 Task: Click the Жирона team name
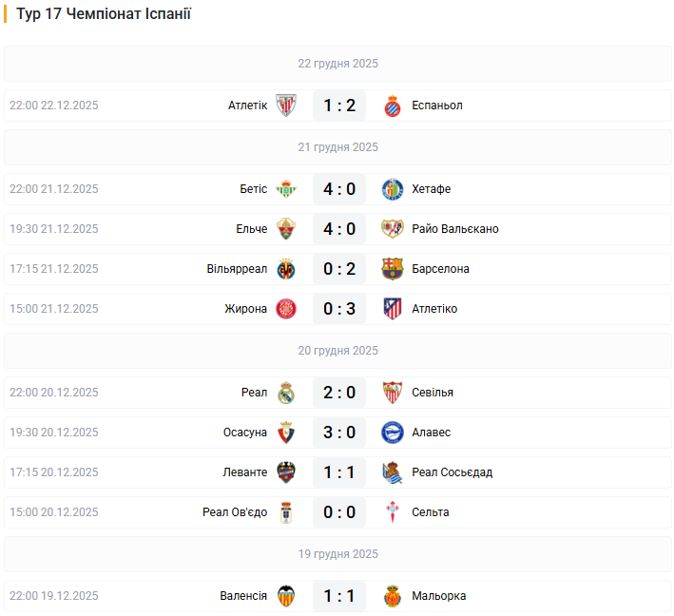pyautogui.click(x=246, y=309)
